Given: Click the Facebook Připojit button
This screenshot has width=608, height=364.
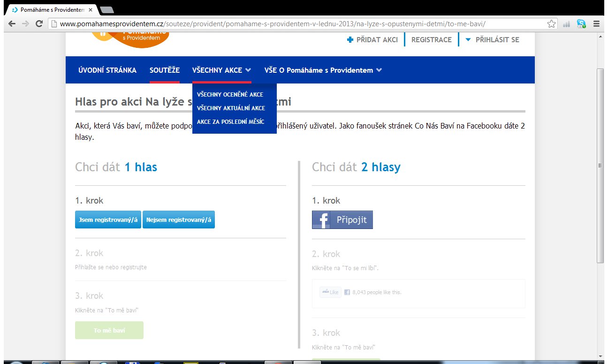Looking at the screenshot, I should click(342, 220).
